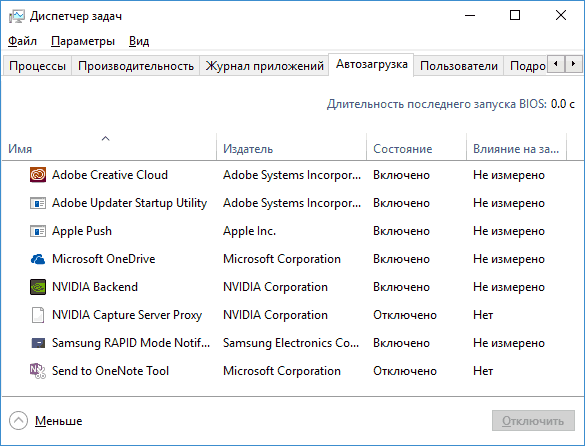Viewport: 585px width, 446px height.
Task: Open the Параметры menu
Action: click(x=83, y=41)
